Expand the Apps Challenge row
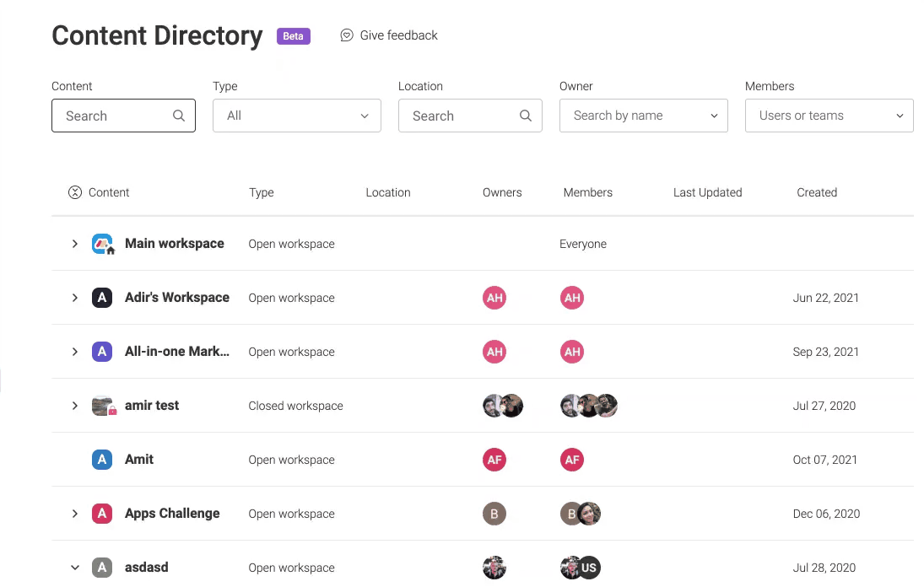Viewport: 924px width, 587px height. (75, 514)
